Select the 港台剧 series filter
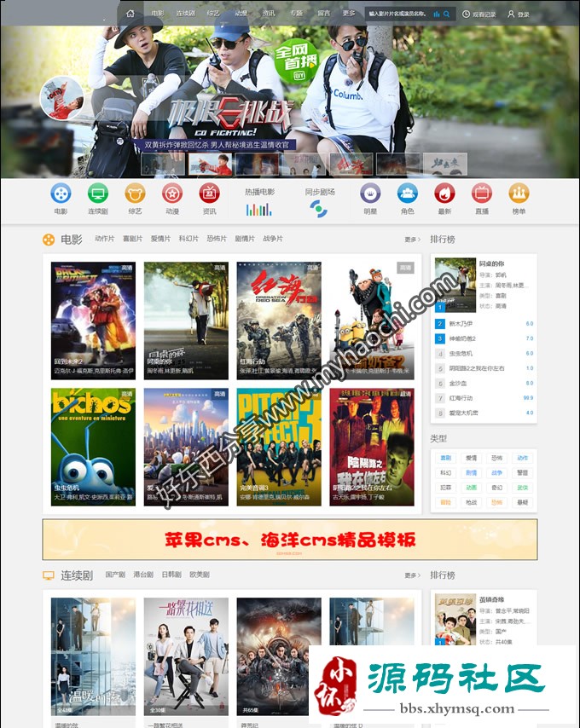 click(143, 575)
